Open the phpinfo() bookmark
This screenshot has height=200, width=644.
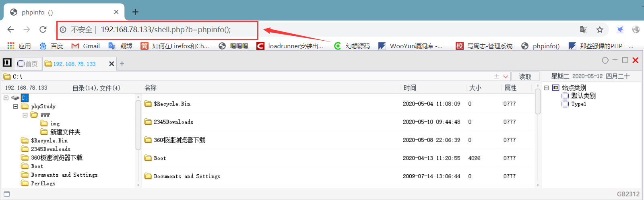(540, 46)
